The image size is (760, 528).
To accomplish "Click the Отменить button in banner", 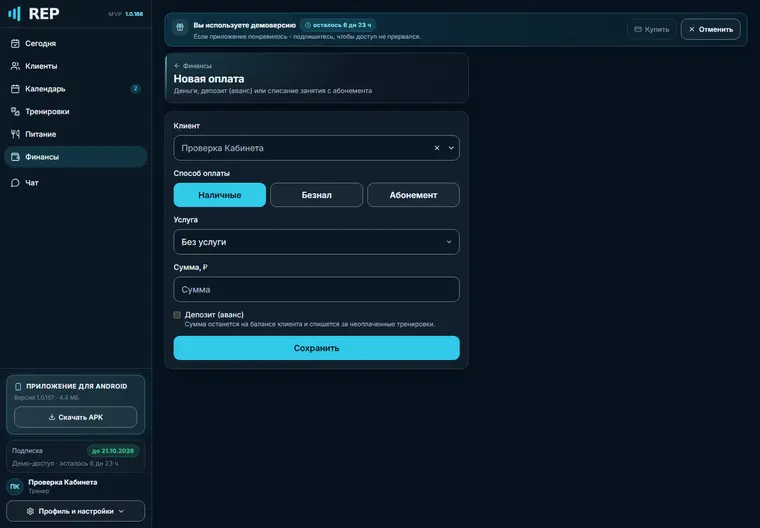I will (x=711, y=29).
